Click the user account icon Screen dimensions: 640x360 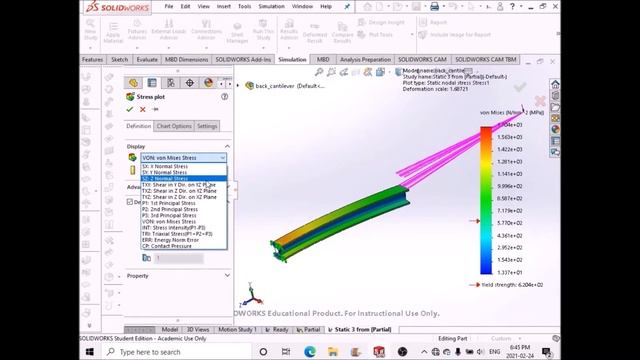click(500, 6)
